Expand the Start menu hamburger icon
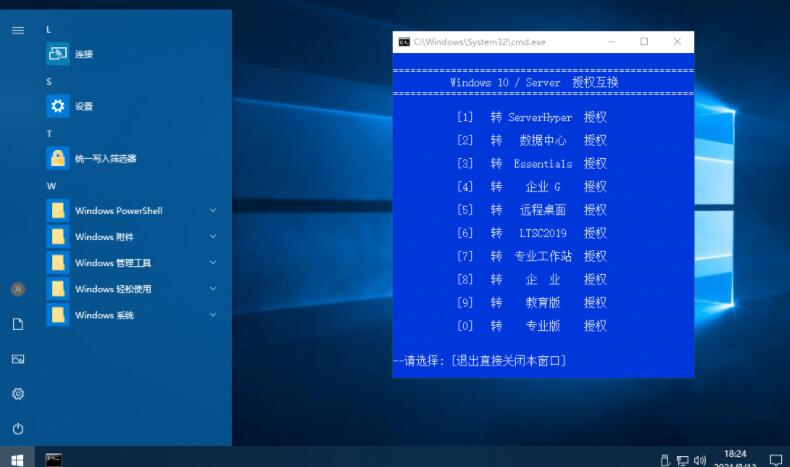790x467 pixels. pos(18,30)
